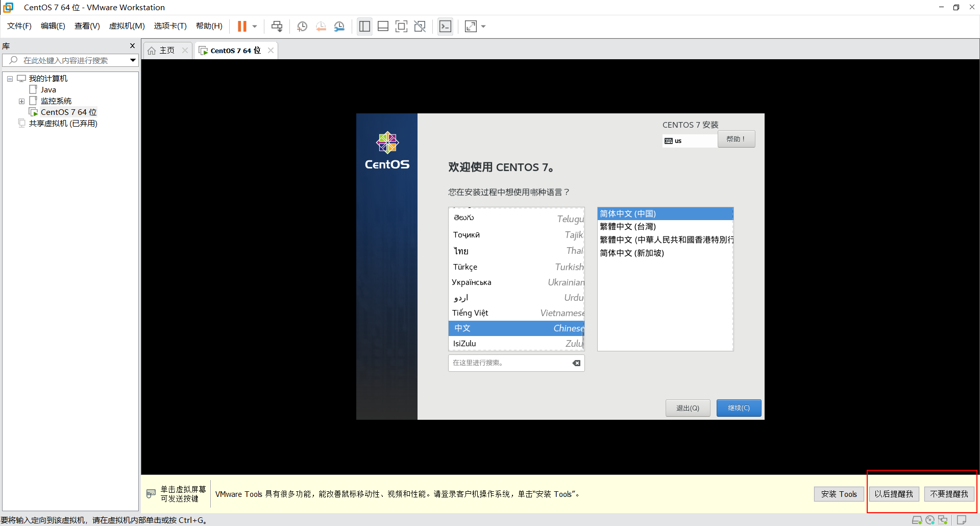Click the 帮助！ button in installer
This screenshot has width=980, height=526.
(x=736, y=139)
